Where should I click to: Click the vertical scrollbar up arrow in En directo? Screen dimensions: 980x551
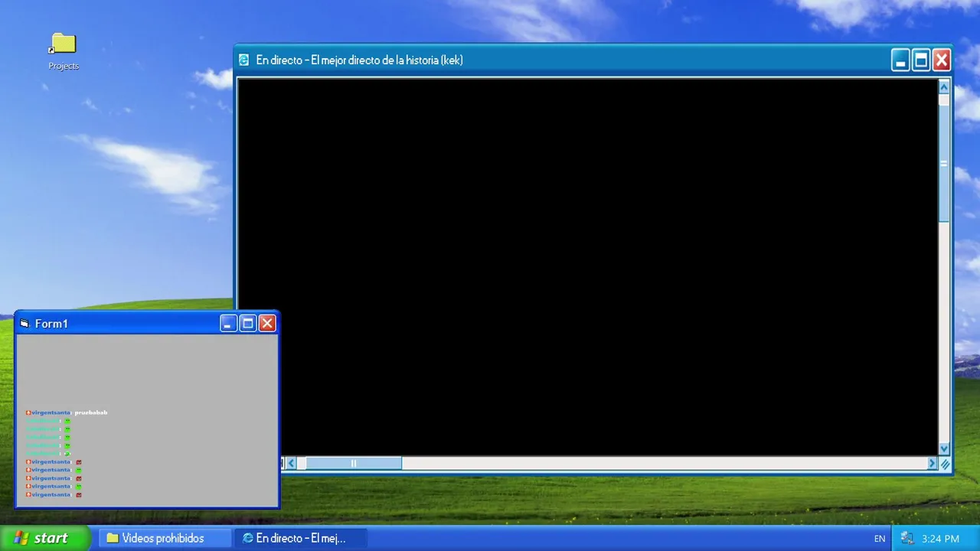coord(944,86)
